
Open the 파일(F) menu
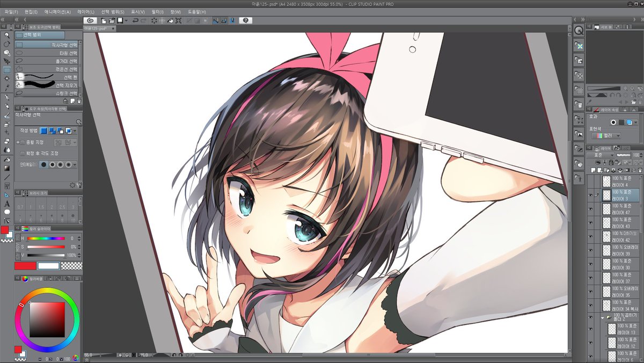coord(11,11)
